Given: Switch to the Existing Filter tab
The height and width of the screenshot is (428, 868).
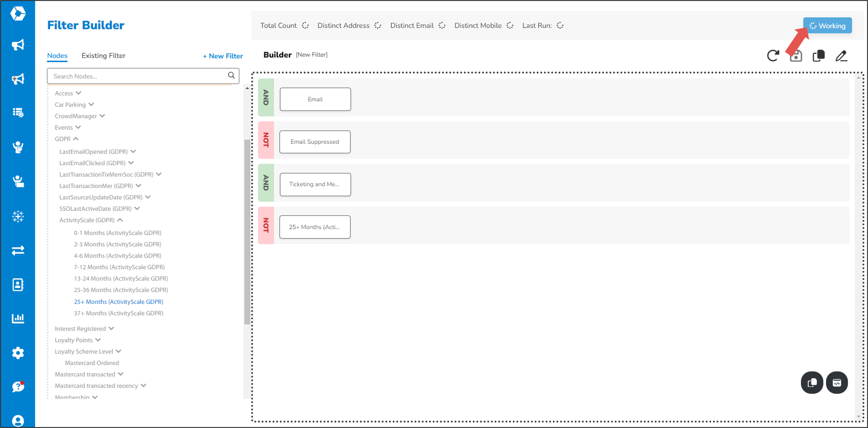Looking at the screenshot, I should click(x=104, y=56).
